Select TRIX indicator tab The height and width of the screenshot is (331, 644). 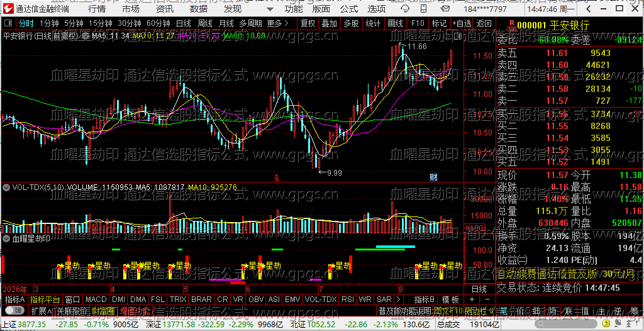click(x=178, y=300)
